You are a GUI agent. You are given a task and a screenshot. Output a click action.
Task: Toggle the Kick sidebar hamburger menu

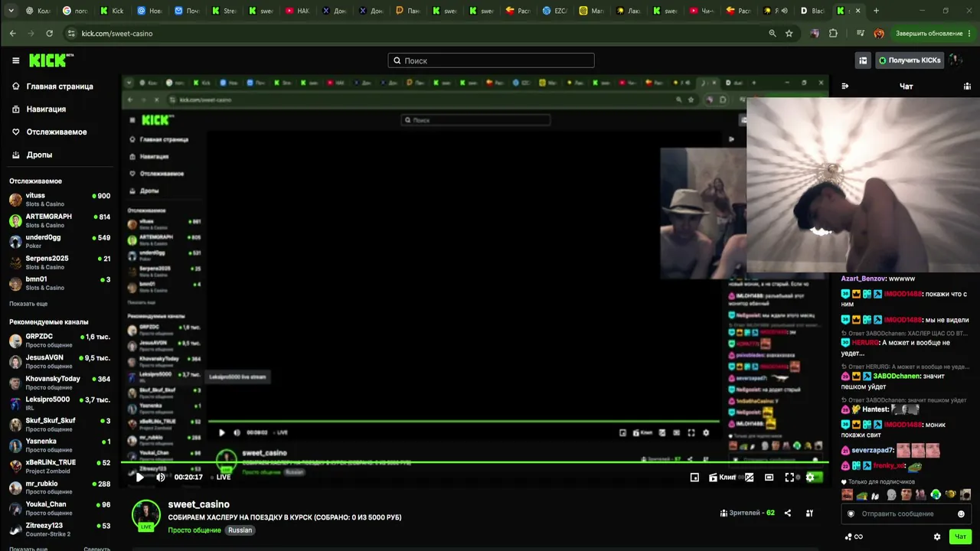15,60
